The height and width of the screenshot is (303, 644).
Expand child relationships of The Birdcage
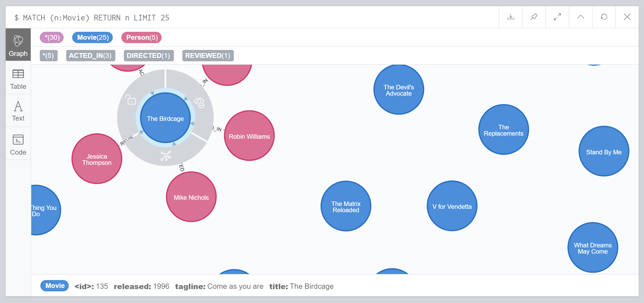(166, 156)
